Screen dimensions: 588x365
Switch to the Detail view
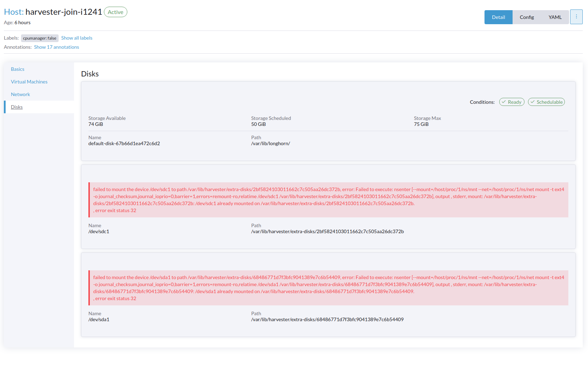tap(498, 17)
